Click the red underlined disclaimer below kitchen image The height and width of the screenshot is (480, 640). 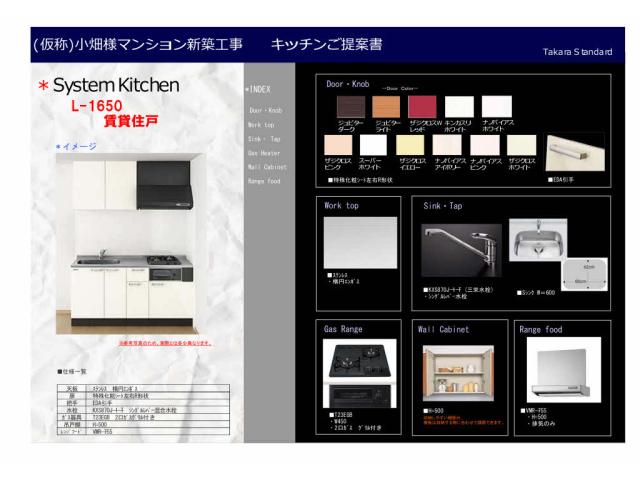pyautogui.click(x=165, y=343)
